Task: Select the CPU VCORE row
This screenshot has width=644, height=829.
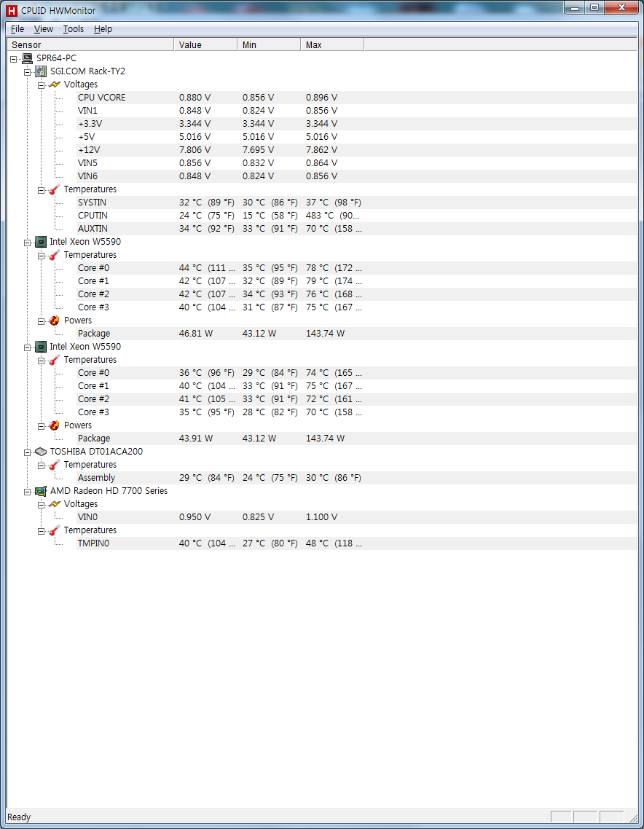Action: (x=357, y=98)
